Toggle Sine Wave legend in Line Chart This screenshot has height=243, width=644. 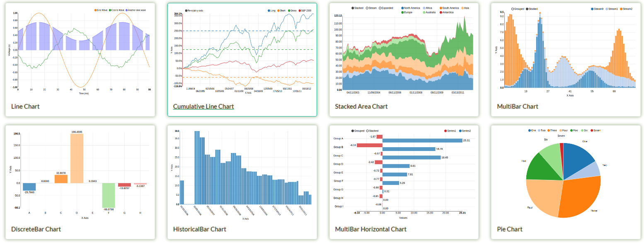pos(95,10)
